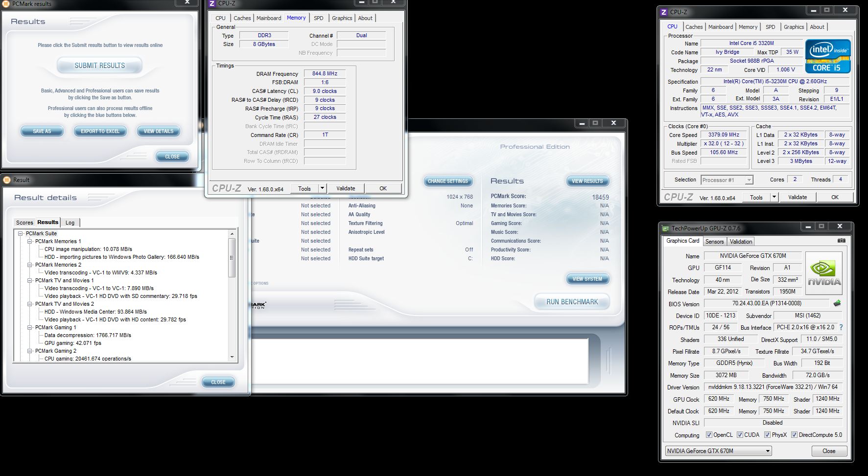Open the Validation tab in GPU-Z

point(741,242)
